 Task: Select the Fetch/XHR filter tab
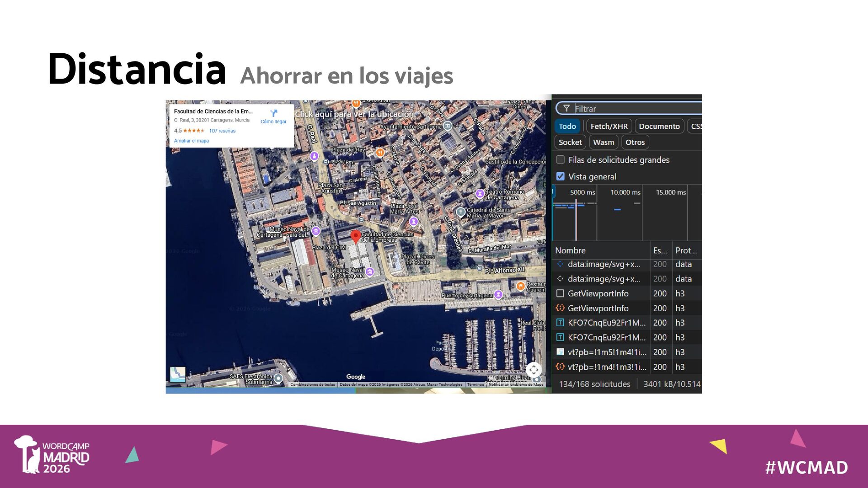(x=609, y=126)
